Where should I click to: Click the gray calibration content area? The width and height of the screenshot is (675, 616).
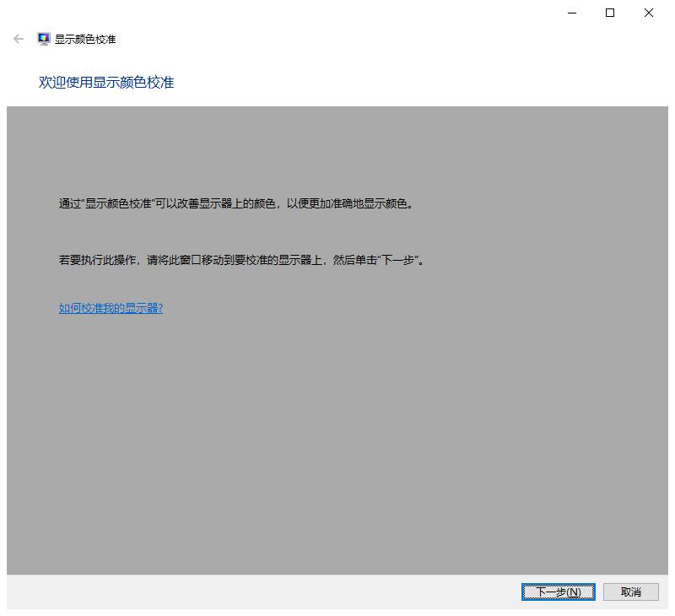pyautogui.click(x=337, y=422)
